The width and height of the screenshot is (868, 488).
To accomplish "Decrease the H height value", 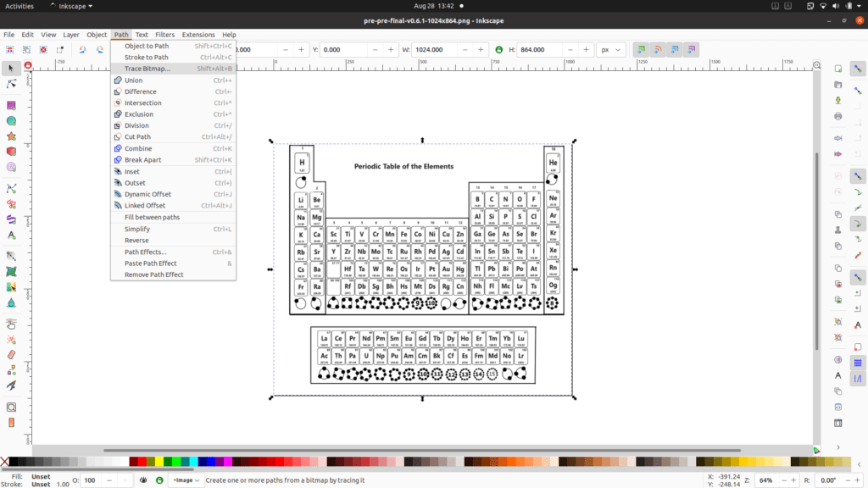I will coord(570,49).
